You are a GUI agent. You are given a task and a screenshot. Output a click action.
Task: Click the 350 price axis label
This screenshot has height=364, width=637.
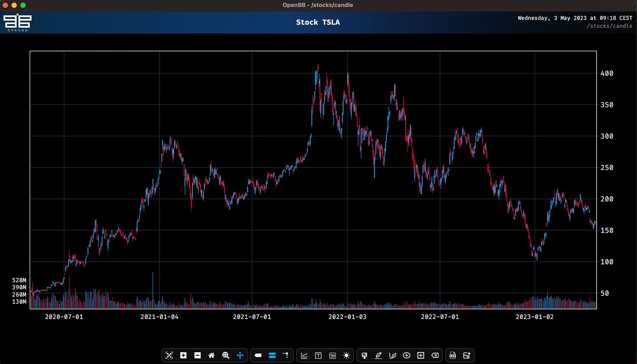(x=607, y=105)
